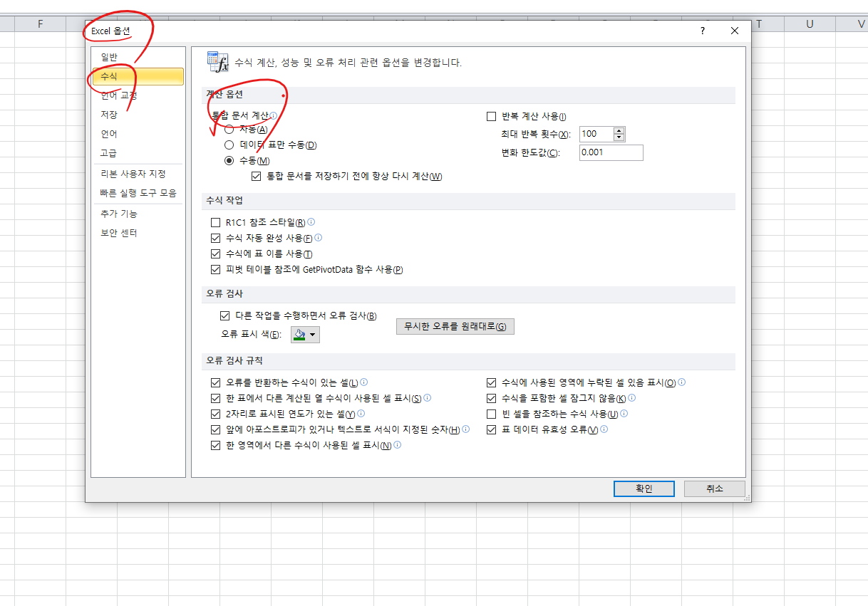The height and width of the screenshot is (606, 868).
Task: Click info icon beside 텍스트로 서식이 지정된 숫자
Action: click(x=465, y=429)
